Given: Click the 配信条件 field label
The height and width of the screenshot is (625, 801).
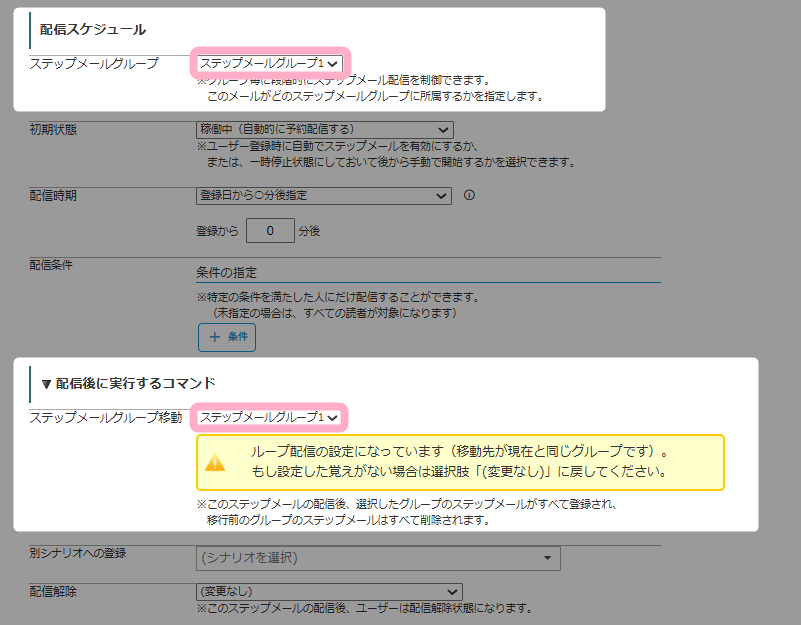Looking at the screenshot, I should click(53, 265).
